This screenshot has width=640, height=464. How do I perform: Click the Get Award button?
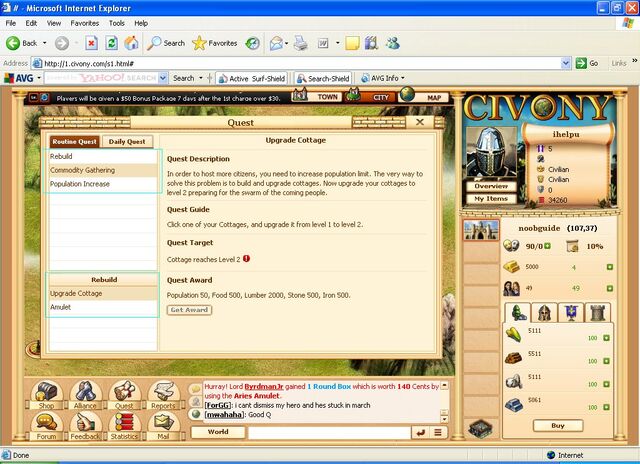coord(189,310)
